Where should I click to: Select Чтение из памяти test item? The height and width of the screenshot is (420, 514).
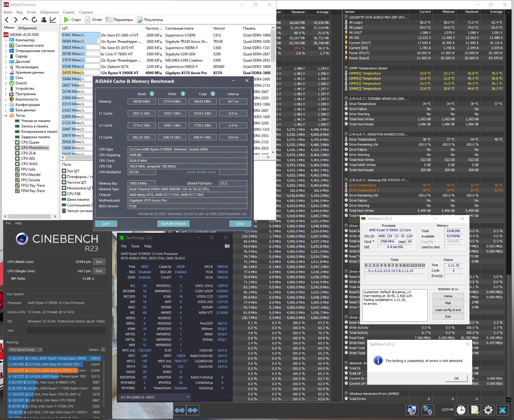pos(36,121)
